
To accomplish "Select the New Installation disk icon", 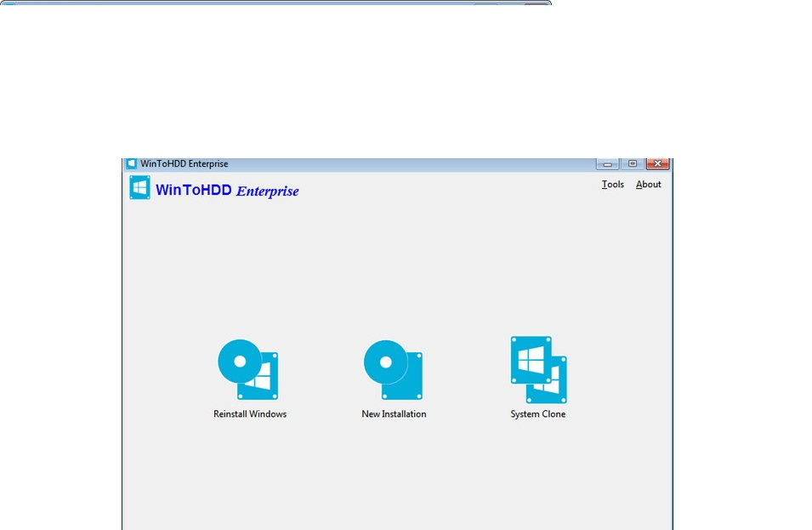I will pos(393,370).
